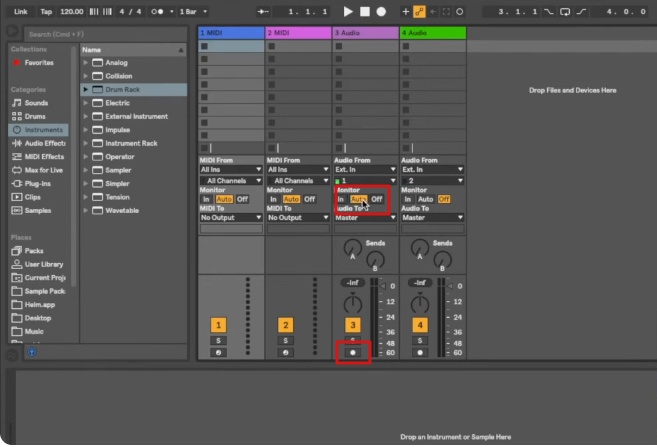The image size is (657, 447).
Task: Select the Instruments category
Action: point(38,130)
